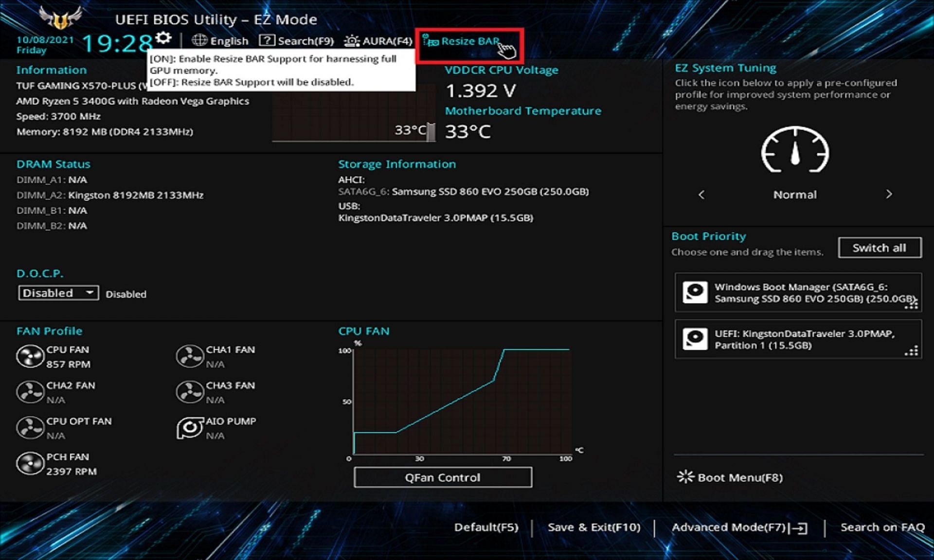
Task: Click the settings gear beside the clock
Action: click(x=164, y=37)
